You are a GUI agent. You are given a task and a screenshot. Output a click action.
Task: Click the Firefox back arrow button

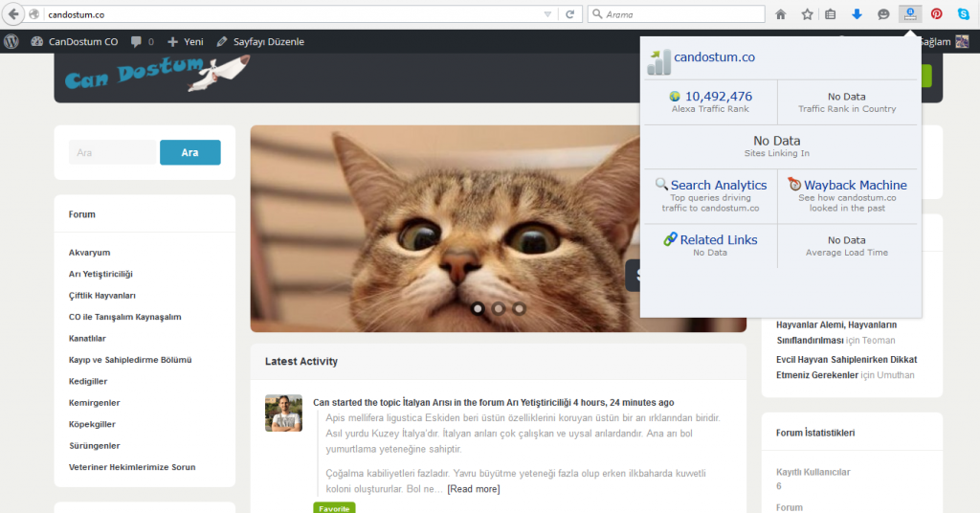click(14, 14)
